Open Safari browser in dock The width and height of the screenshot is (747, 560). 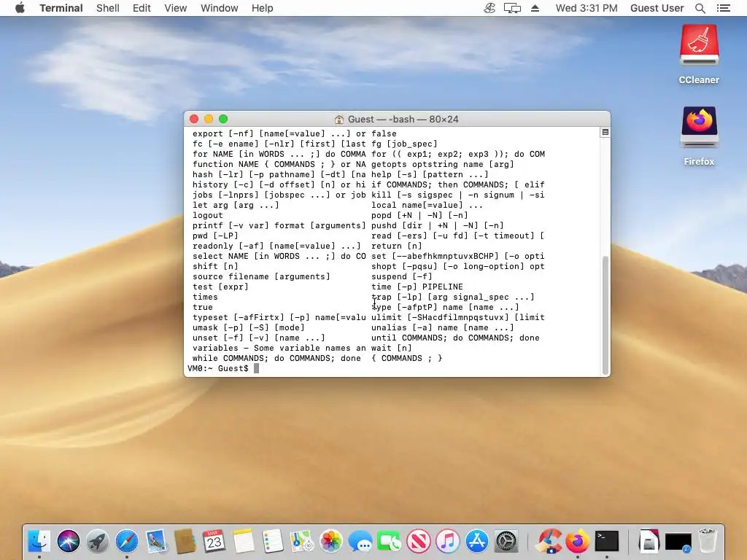127,541
